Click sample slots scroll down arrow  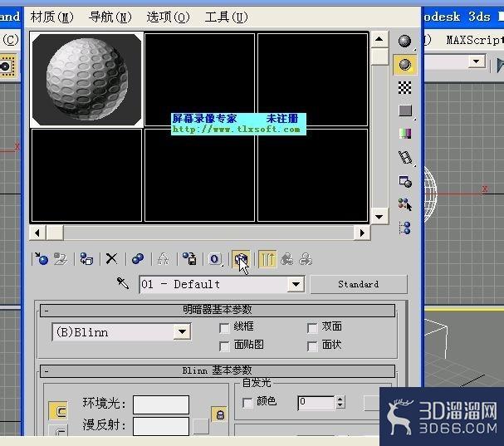(x=379, y=217)
